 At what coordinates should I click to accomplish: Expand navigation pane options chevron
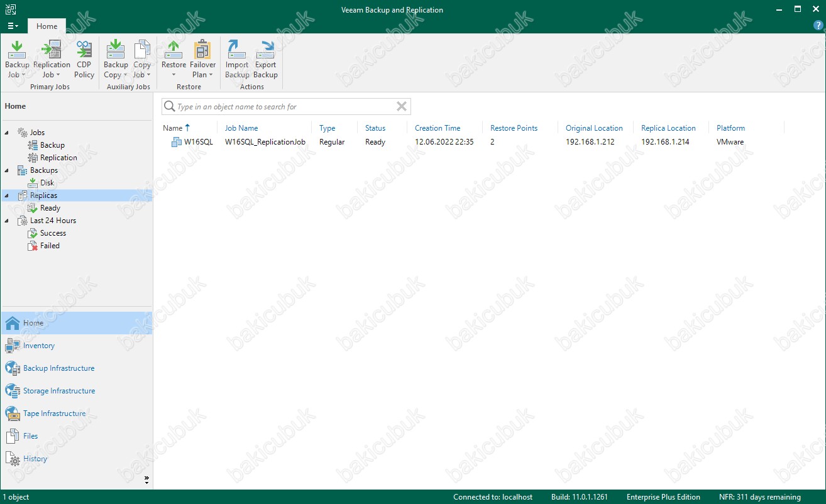[x=146, y=479]
